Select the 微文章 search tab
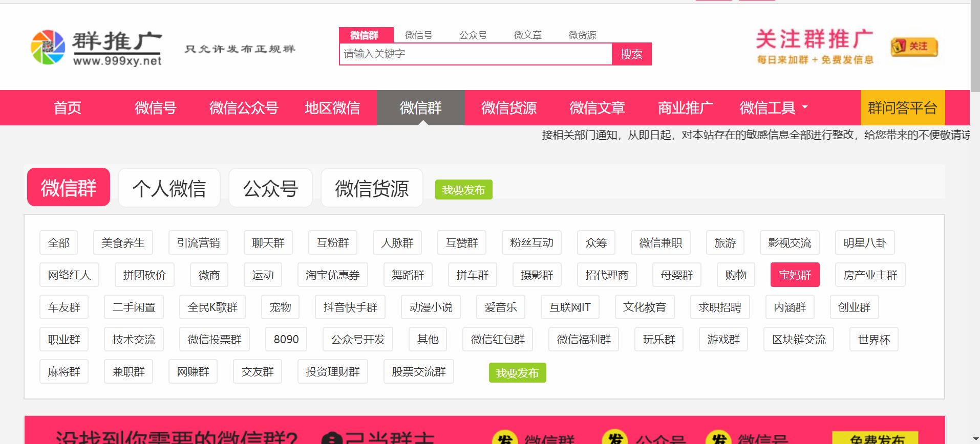Screen dimensions: 980x444 [528, 35]
